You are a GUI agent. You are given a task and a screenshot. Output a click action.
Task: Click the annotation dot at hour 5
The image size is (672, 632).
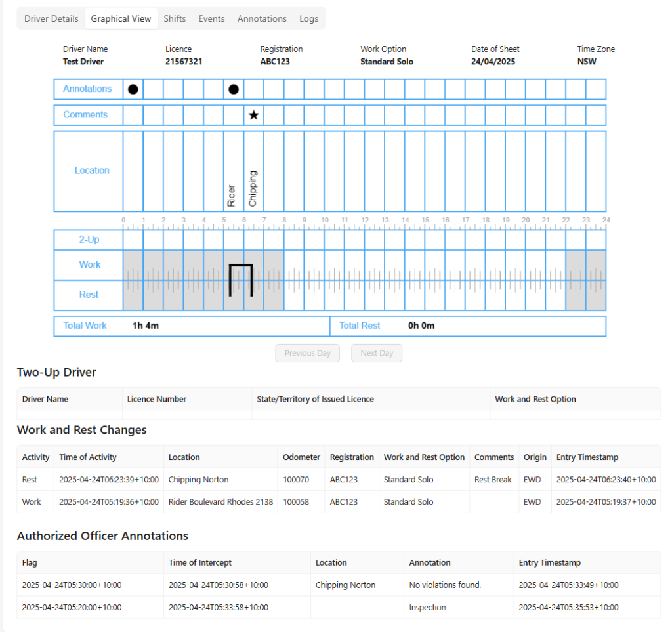pos(234,89)
